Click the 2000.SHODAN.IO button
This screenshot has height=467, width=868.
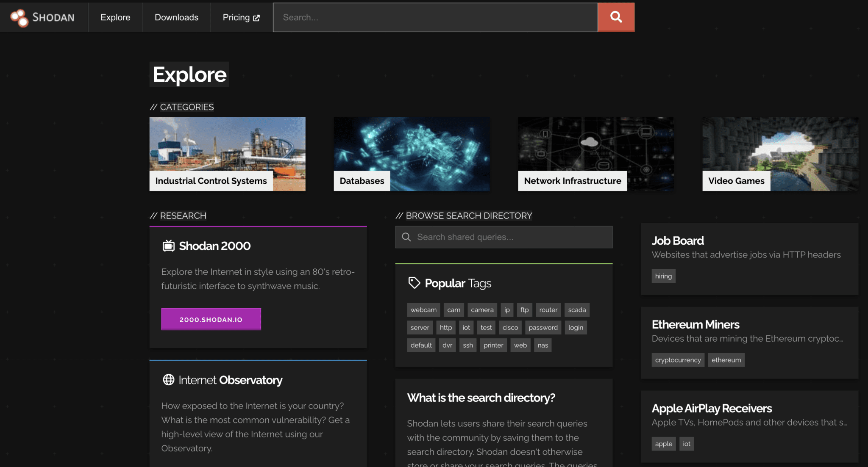pos(211,319)
